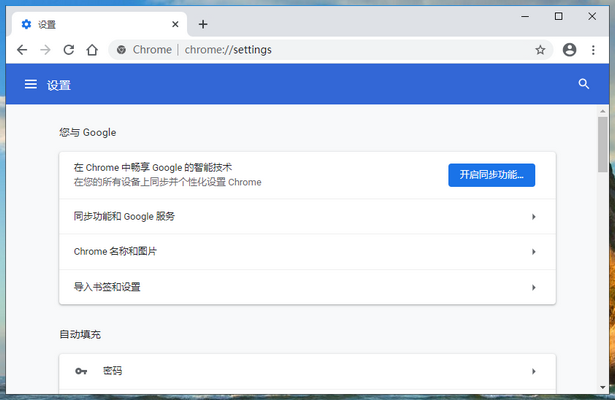This screenshot has height=400, width=615.
Task: Click the vertical scrollbar thumb
Action: (x=602, y=144)
